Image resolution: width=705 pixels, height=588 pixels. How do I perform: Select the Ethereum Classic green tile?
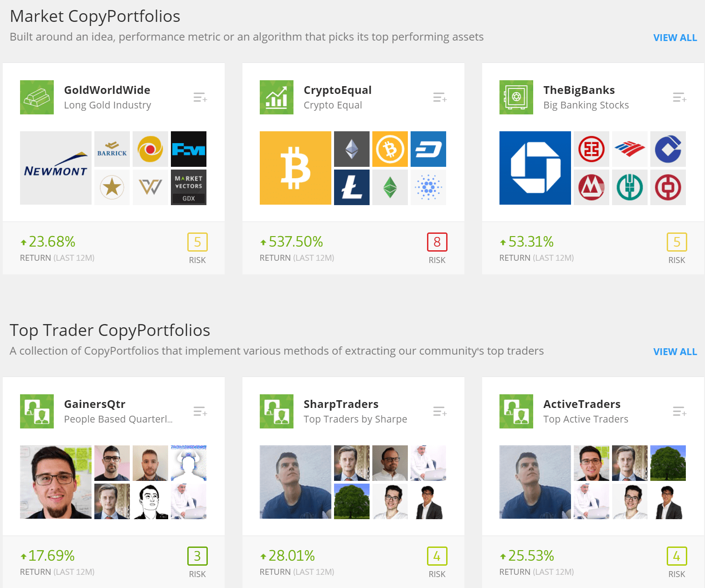click(x=390, y=187)
